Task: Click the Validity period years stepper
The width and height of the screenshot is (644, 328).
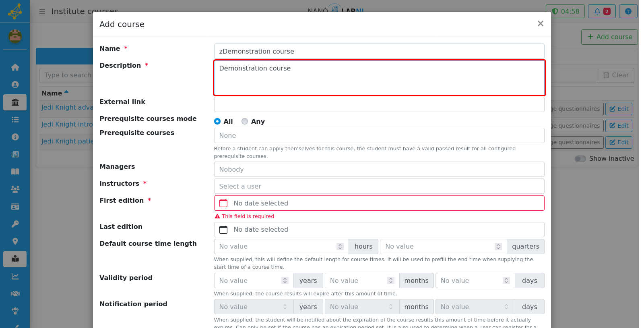Action: coord(285,280)
